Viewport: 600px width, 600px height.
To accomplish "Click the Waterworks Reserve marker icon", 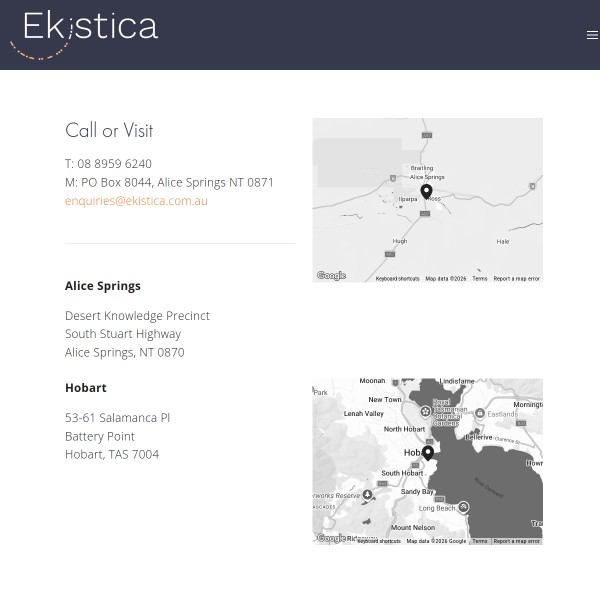I will 368,495.
